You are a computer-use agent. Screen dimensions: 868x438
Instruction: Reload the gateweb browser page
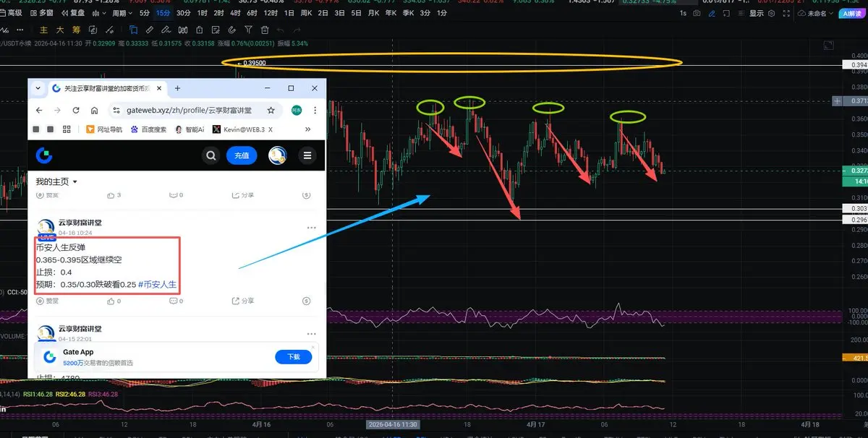[x=76, y=111]
